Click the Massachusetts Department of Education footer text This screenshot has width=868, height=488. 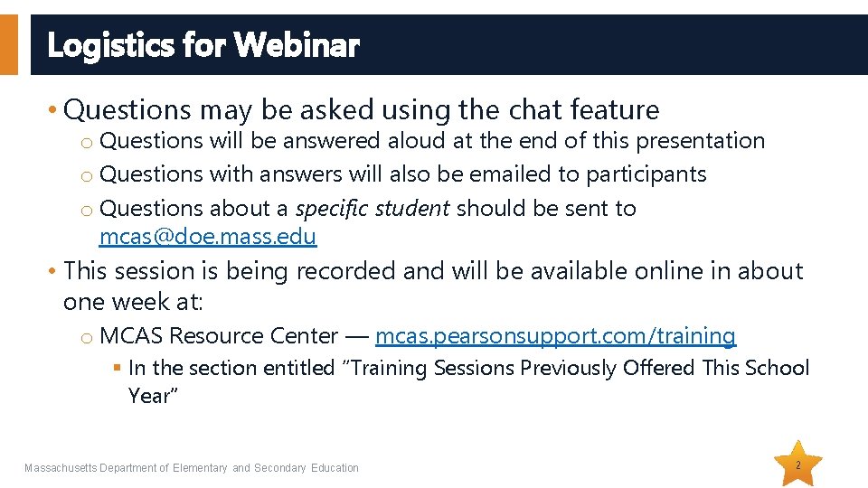pyautogui.click(x=192, y=468)
